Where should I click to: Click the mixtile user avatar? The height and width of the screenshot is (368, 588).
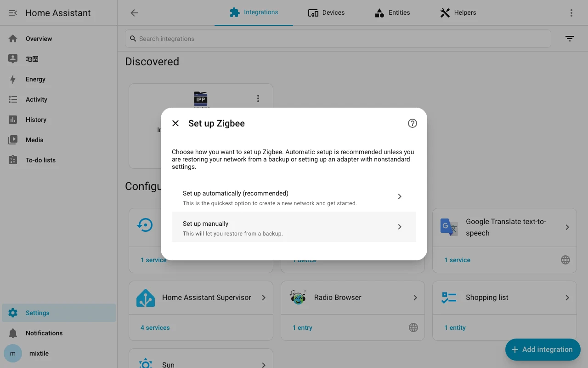click(x=13, y=353)
